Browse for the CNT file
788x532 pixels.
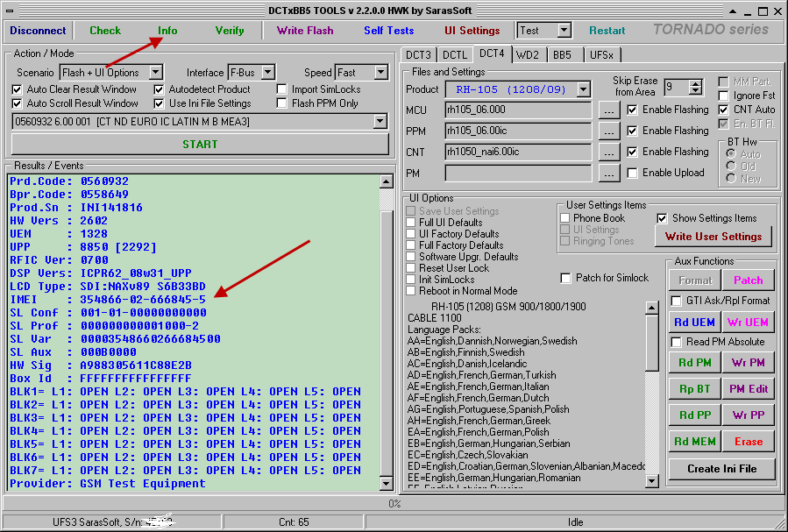pos(609,153)
